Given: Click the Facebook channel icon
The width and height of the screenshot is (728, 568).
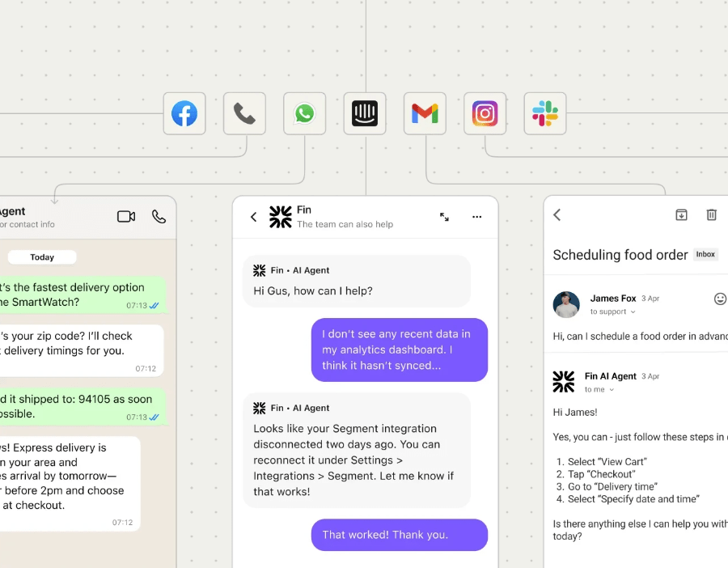Looking at the screenshot, I should coord(184,113).
